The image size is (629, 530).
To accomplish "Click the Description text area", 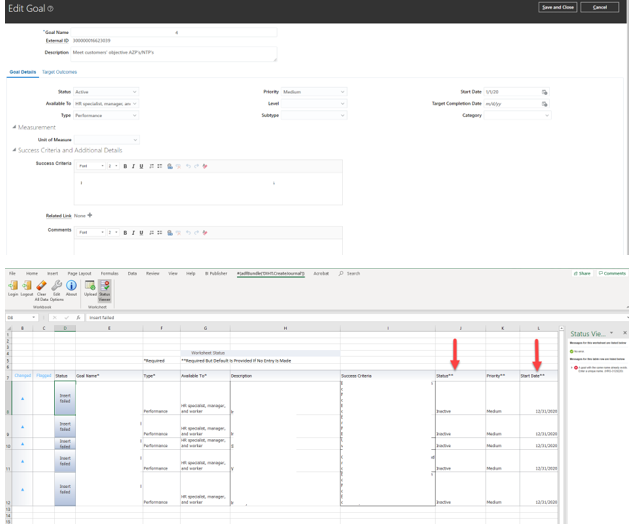I will 174,54.
